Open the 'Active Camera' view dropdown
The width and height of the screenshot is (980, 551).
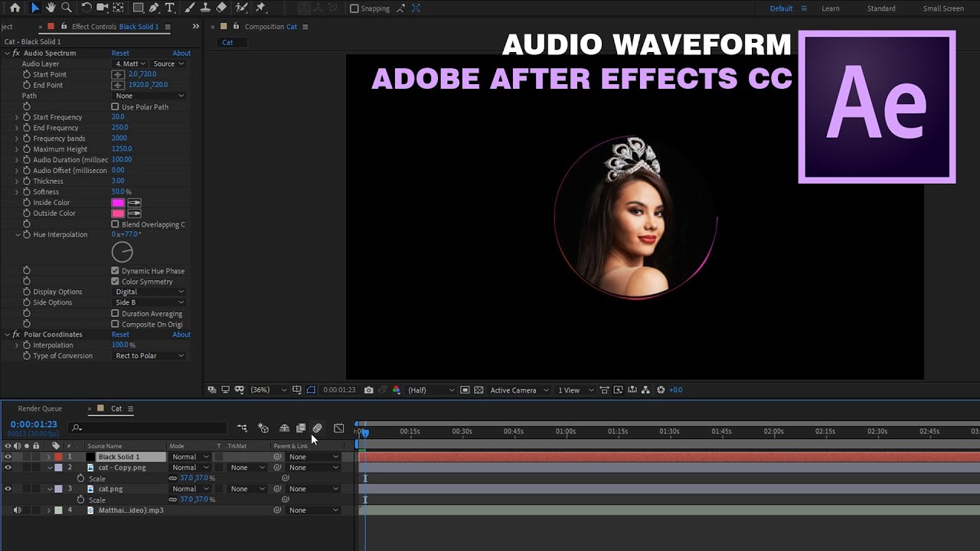pyautogui.click(x=519, y=390)
